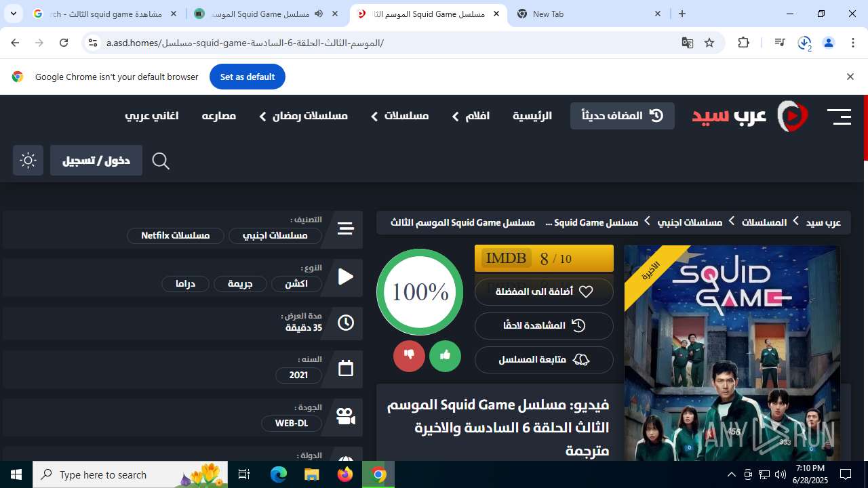Screen dimensions: 868x488
Task: Open the media controls icon in the toolbar
Action: tap(780, 43)
